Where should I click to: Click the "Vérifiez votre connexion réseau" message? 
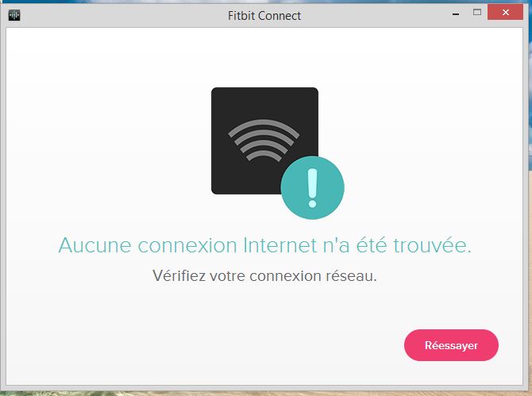coord(264,275)
